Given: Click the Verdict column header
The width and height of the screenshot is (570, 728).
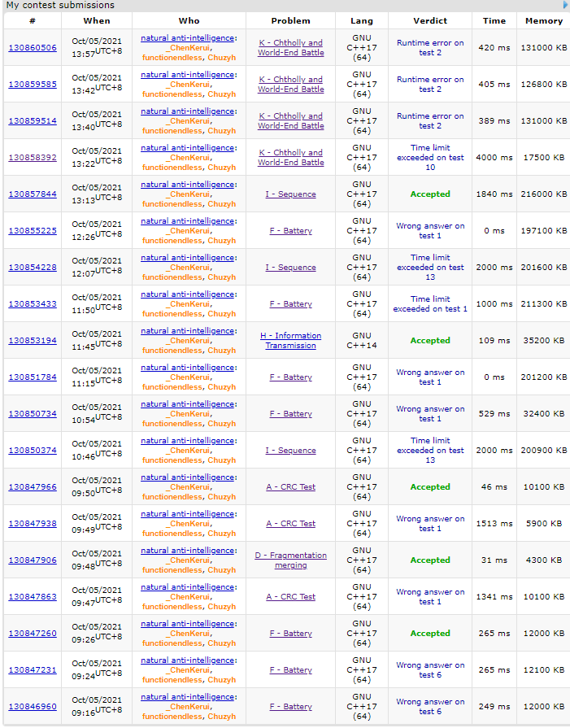Looking at the screenshot, I should click(x=430, y=21).
